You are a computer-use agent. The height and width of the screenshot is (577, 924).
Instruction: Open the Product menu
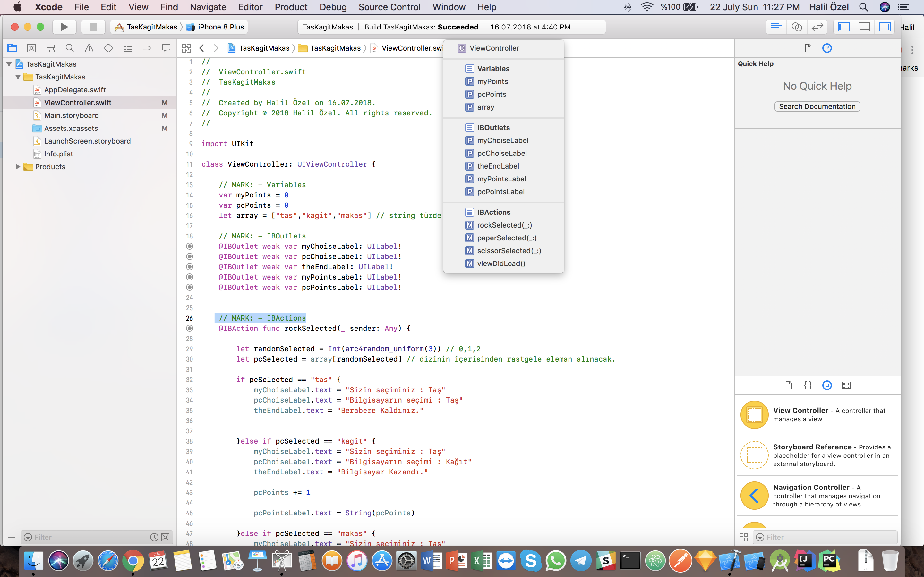coord(291,7)
